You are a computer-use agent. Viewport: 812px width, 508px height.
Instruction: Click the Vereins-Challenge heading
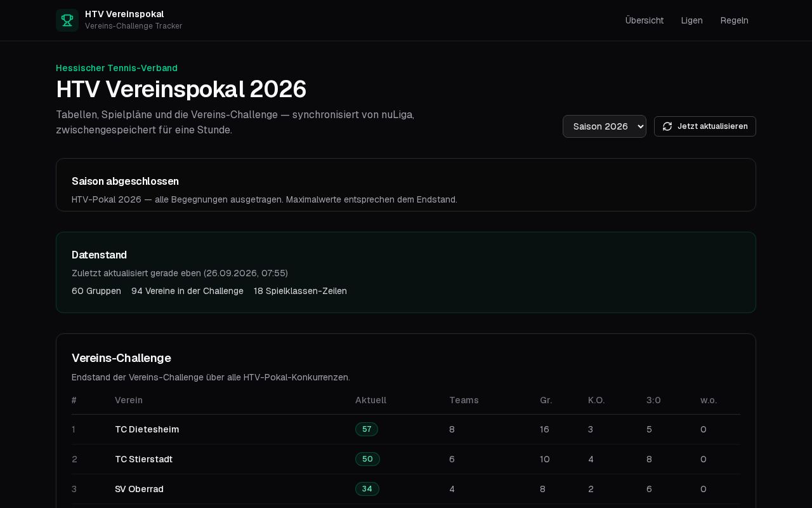pos(121,358)
